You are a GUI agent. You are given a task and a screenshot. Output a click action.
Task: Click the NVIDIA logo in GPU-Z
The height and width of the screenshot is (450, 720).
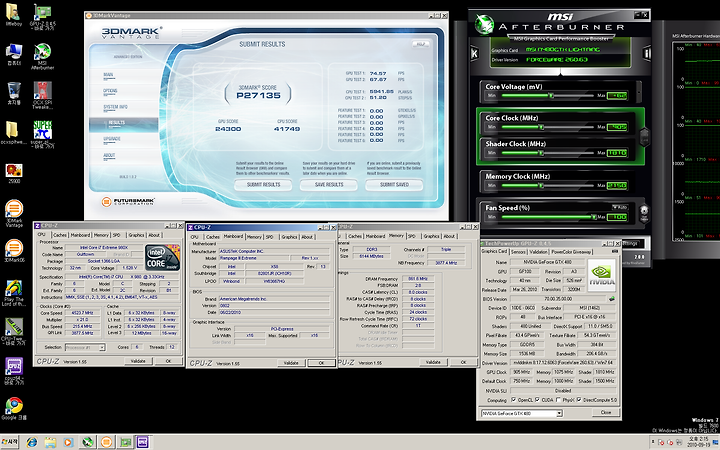[x=602, y=275]
